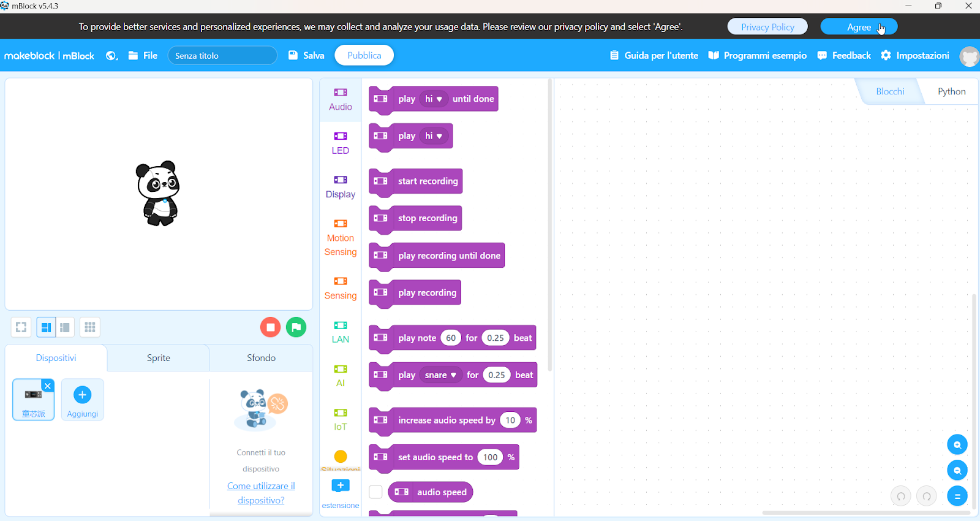Screen dimensions: 980x521
Task: Select the AI block category
Action: point(341,376)
